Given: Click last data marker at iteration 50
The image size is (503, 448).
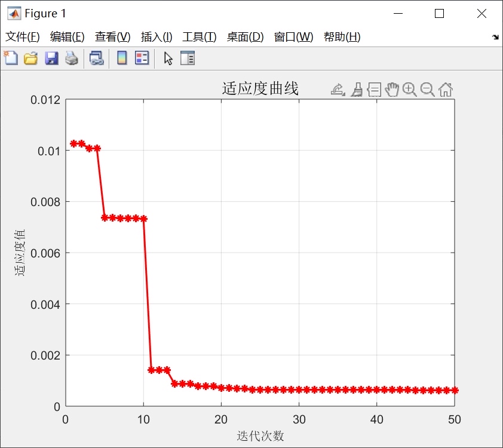Looking at the screenshot, I should [x=455, y=390].
